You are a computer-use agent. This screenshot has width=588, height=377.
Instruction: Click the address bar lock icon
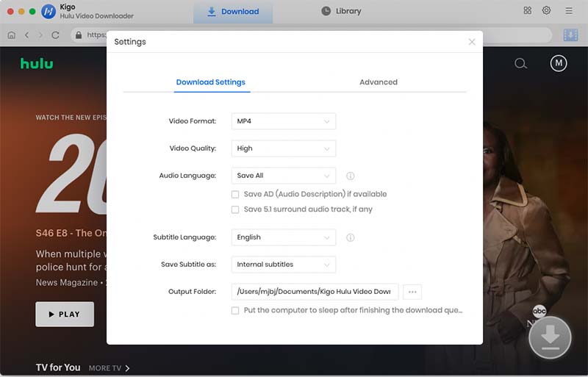pos(79,35)
